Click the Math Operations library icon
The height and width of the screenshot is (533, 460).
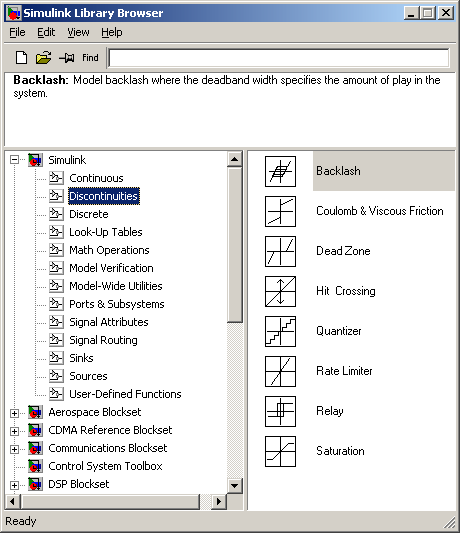click(56, 250)
